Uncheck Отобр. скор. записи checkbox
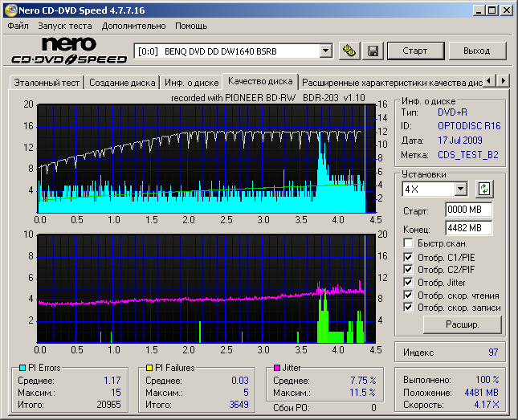The image size is (518, 420). [408, 308]
